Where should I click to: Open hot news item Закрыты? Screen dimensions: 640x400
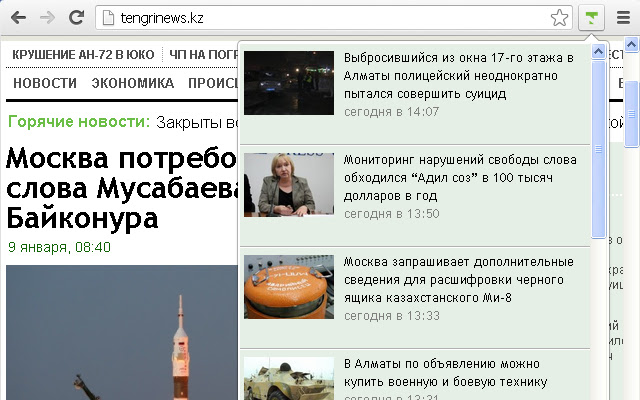[197, 122]
